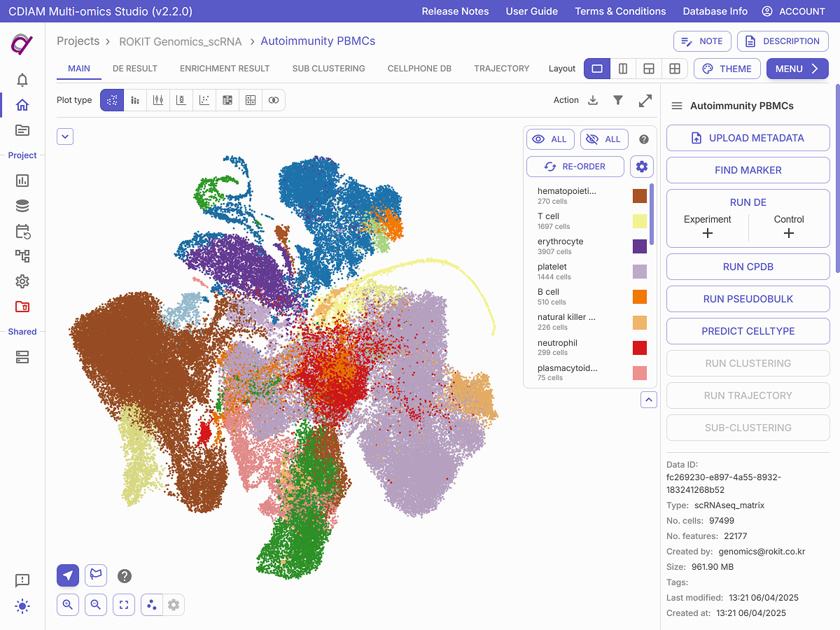
Task: Click UPLOAD METADATA button
Action: pos(748,138)
